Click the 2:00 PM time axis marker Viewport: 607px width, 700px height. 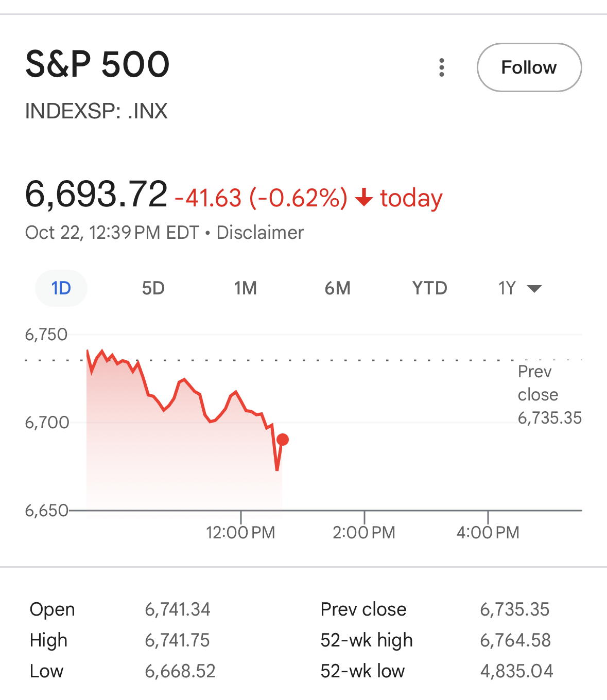click(364, 532)
